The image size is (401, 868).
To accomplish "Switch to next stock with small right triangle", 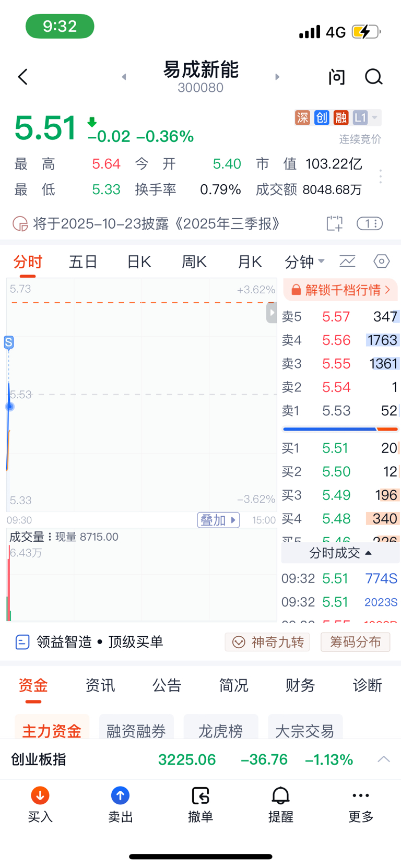I will (x=277, y=77).
